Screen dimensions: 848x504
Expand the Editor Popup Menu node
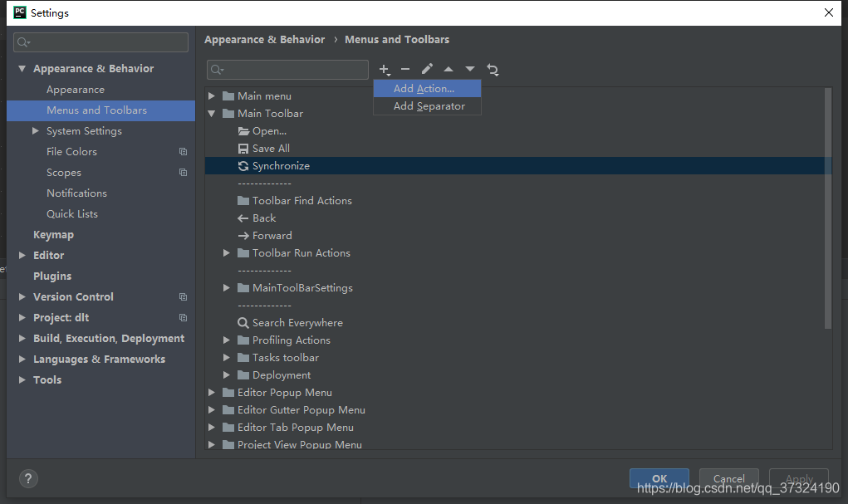tap(212, 393)
